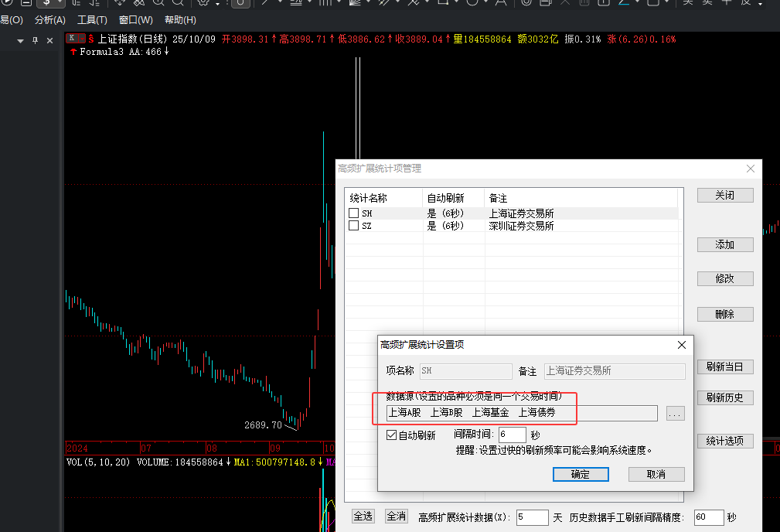Click the 统计名称 column header

click(383, 198)
